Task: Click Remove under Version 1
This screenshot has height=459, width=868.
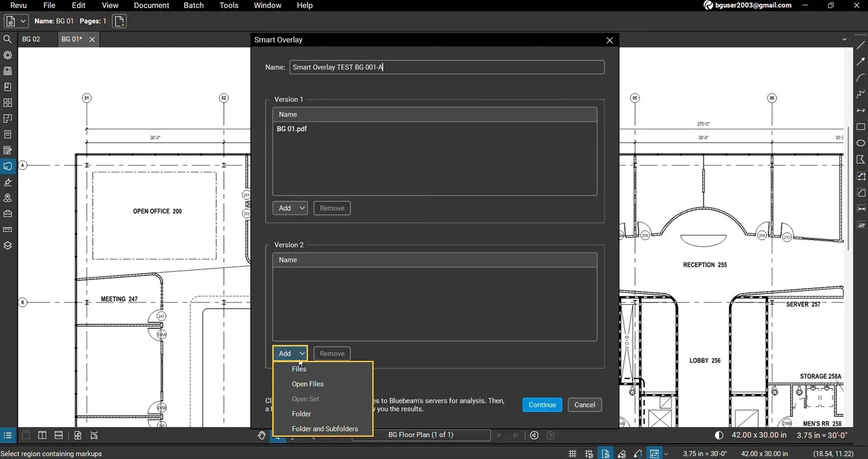Action: 332,208
